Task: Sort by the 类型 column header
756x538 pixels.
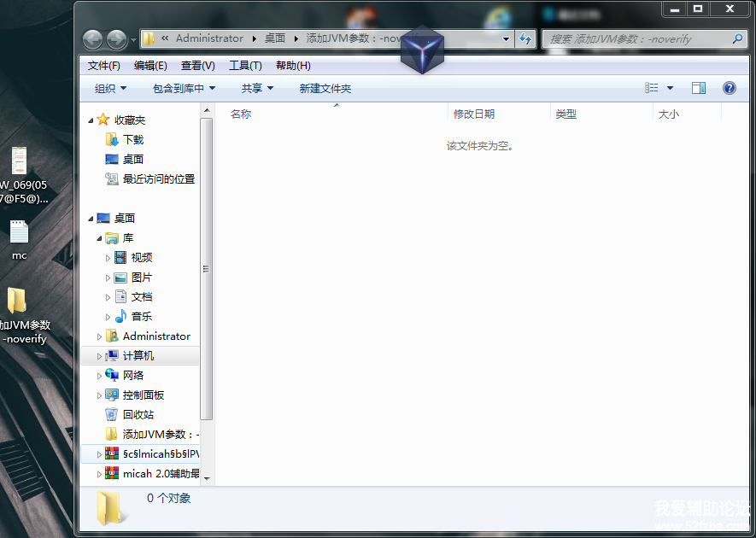Action: [566, 114]
